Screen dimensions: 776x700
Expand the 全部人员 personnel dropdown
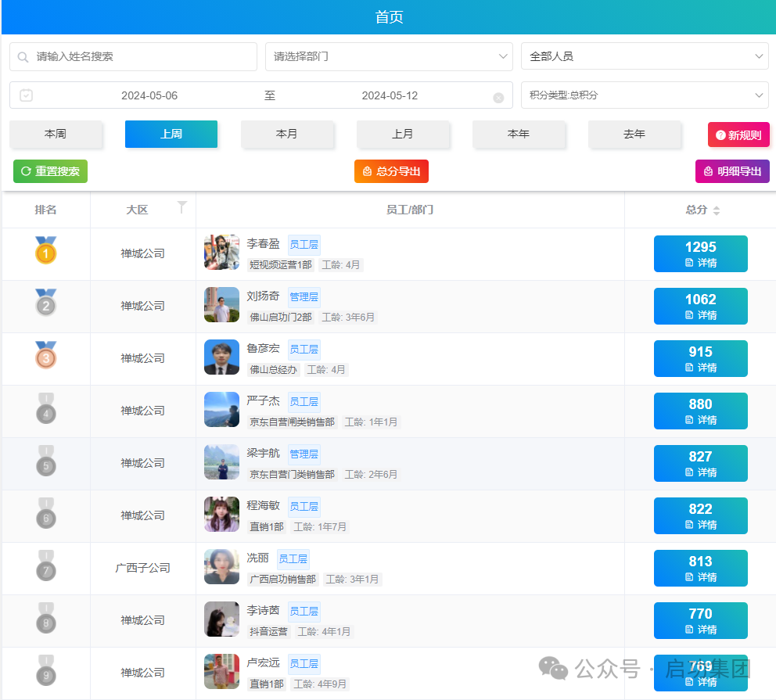pos(645,56)
